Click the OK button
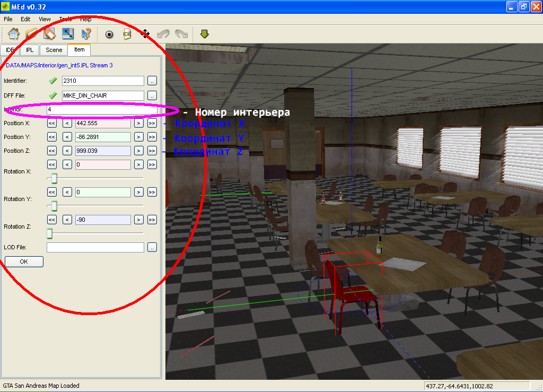 (24, 262)
